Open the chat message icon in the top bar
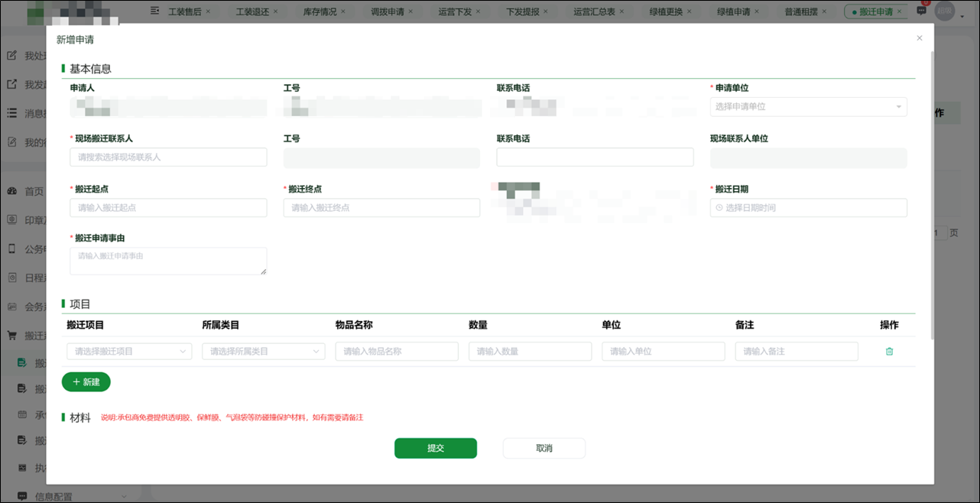This screenshot has width=980, height=503. point(920,11)
